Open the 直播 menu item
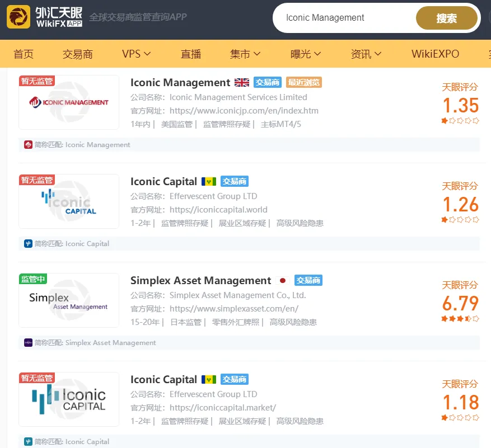 pos(191,54)
